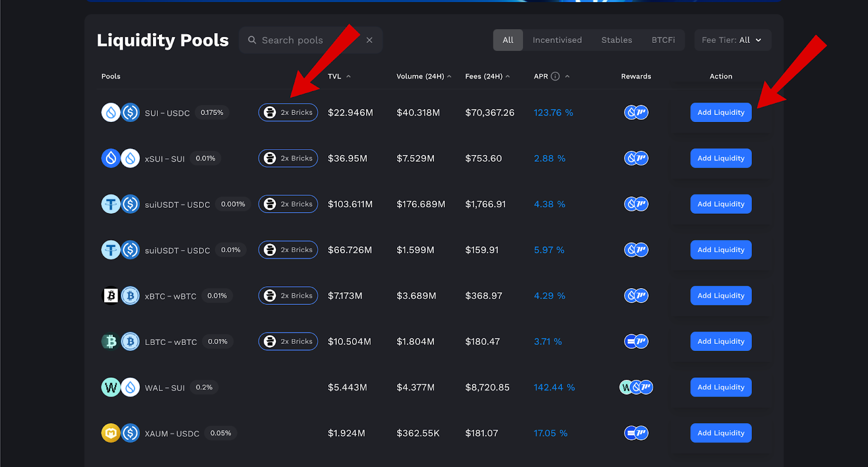
Task: Sort by Fees (24H) column
Action: tap(487, 76)
